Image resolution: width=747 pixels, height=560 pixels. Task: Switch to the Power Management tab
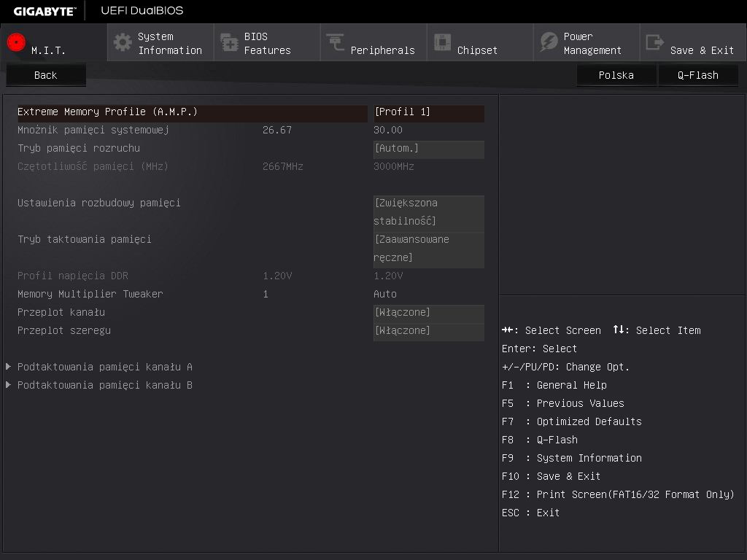point(587,43)
